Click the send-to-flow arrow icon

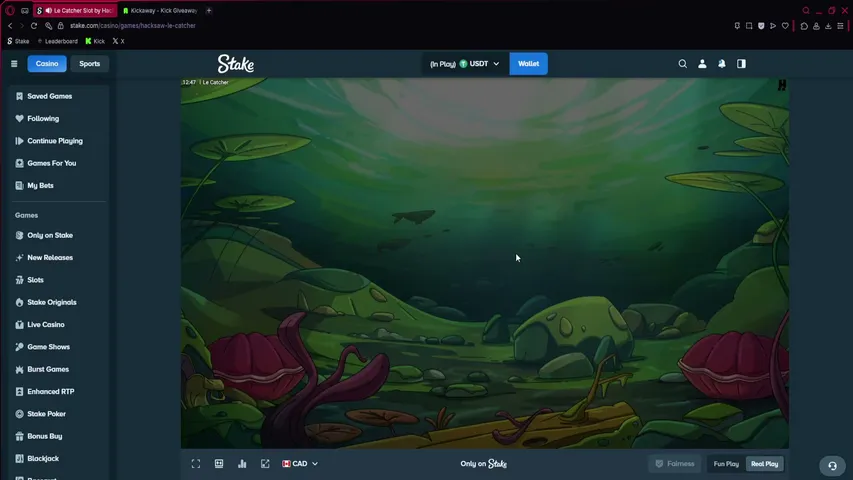(x=773, y=26)
